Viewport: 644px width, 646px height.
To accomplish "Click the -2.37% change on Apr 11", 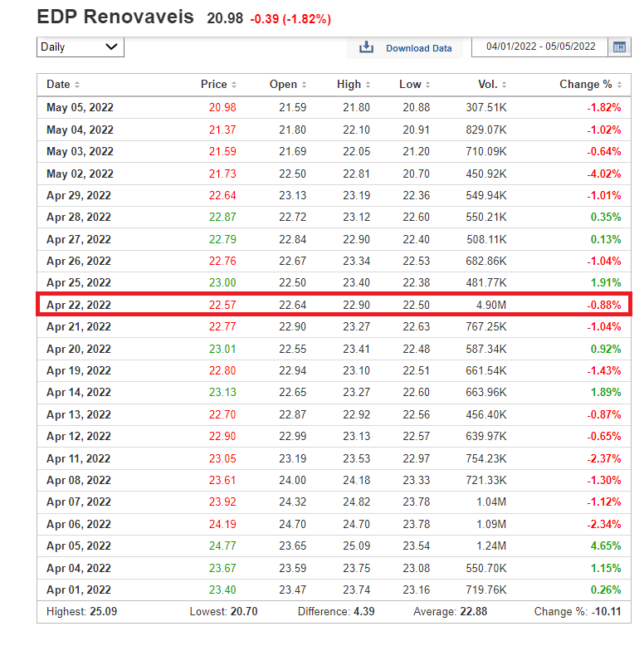I will click(x=603, y=458).
